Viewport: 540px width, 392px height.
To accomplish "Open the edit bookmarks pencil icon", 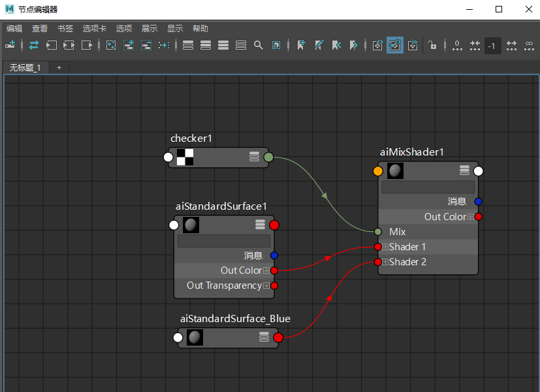I will pos(319,45).
